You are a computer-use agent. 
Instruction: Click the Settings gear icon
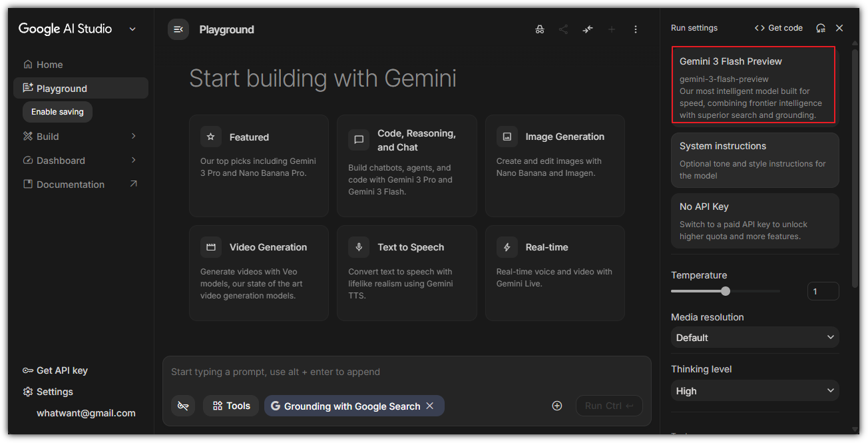[28, 392]
